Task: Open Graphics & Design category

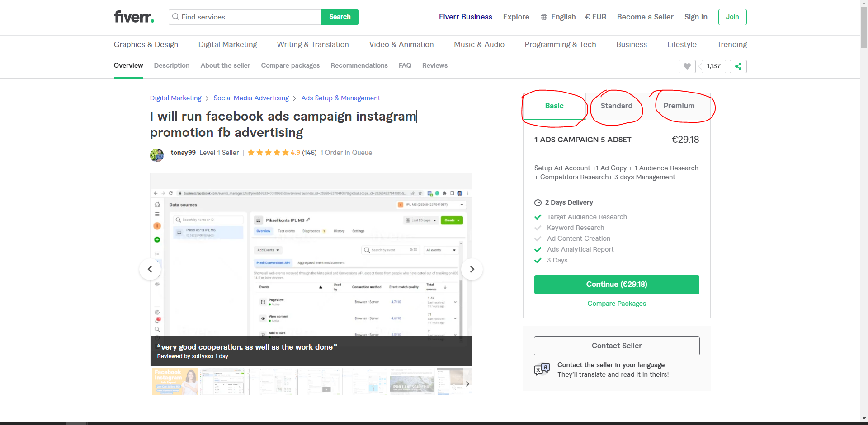Action: click(x=146, y=44)
